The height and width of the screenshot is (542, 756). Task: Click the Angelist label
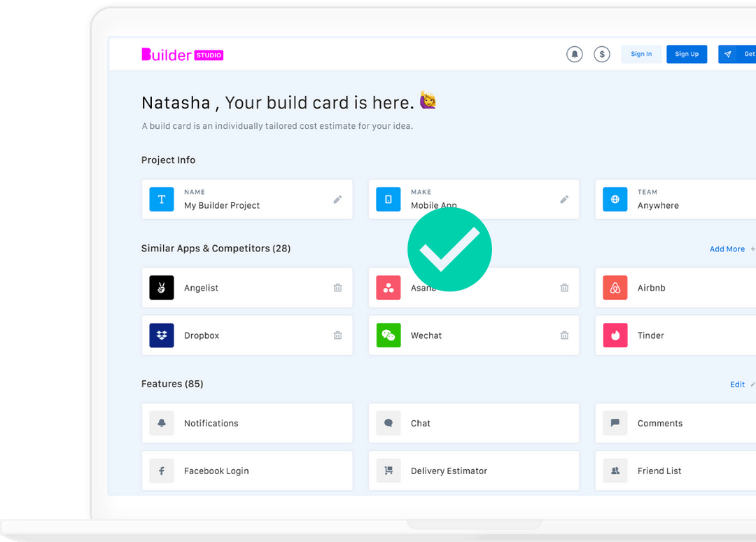coord(201,288)
